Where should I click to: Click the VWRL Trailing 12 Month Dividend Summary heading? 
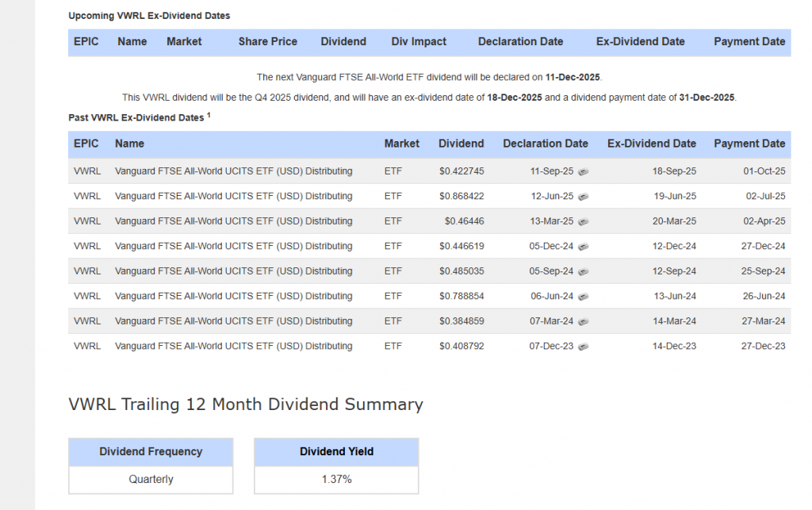point(246,405)
